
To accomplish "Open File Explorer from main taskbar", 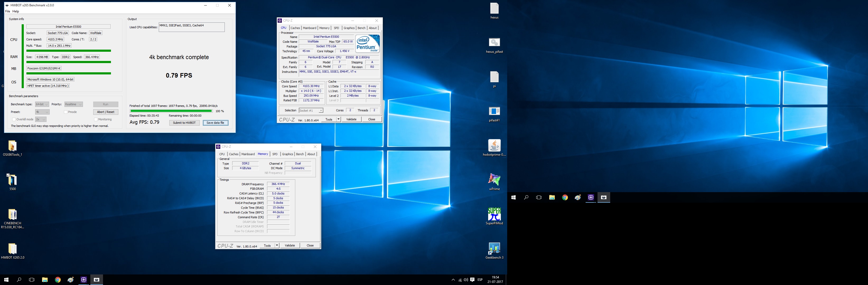I will [x=44, y=280].
